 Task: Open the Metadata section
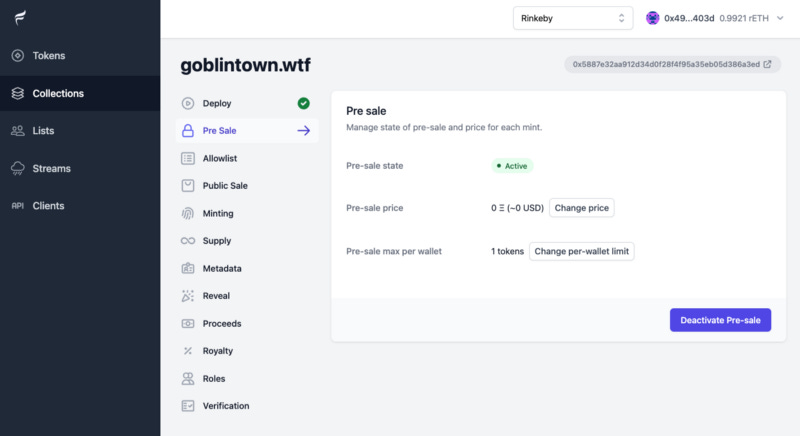tap(247, 268)
